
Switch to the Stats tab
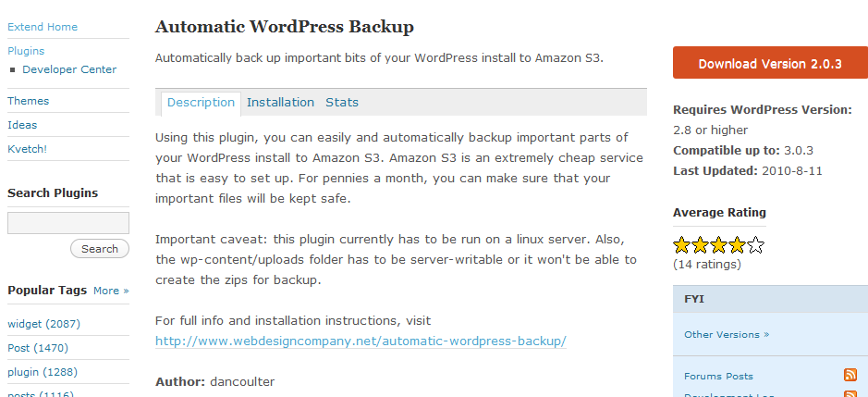(x=341, y=103)
